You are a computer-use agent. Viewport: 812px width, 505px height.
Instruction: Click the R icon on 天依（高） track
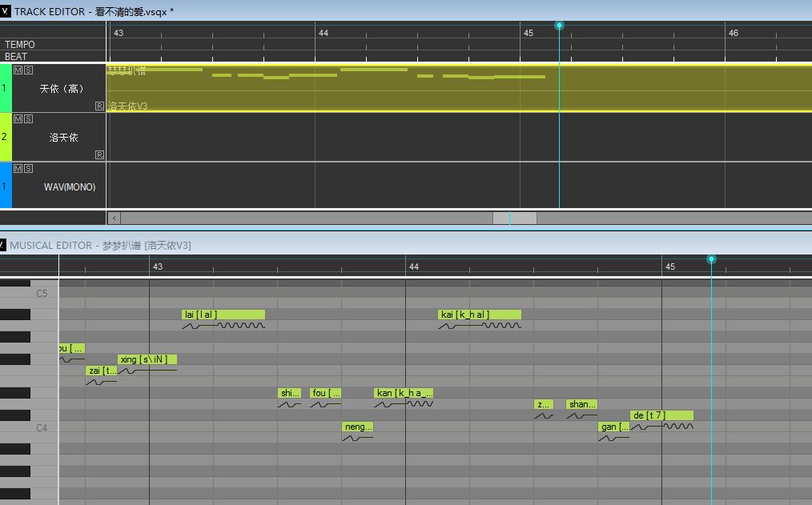tap(99, 106)
